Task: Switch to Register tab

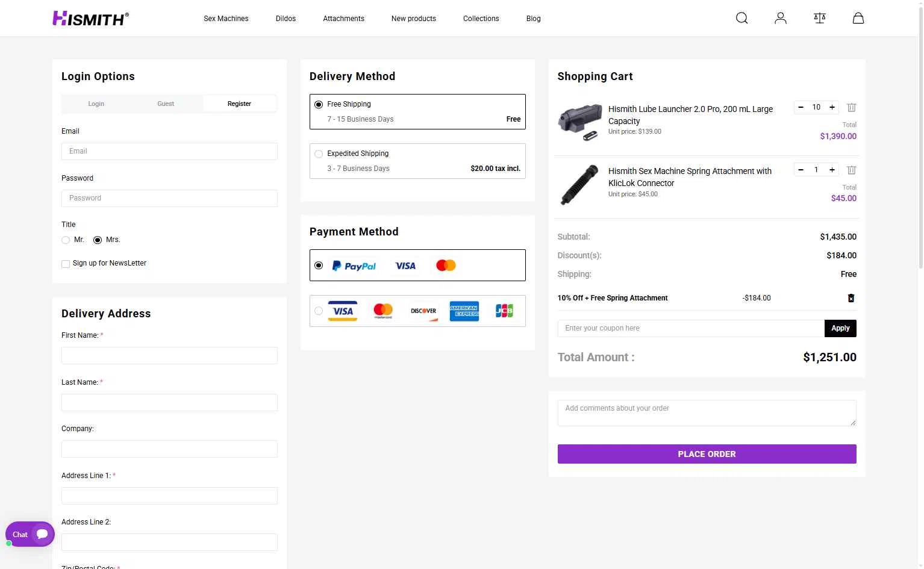Action: click(x=239, y=104)
